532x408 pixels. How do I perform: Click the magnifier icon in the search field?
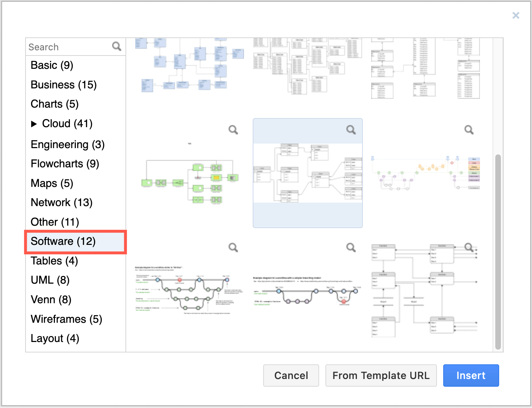click(116, 46)
